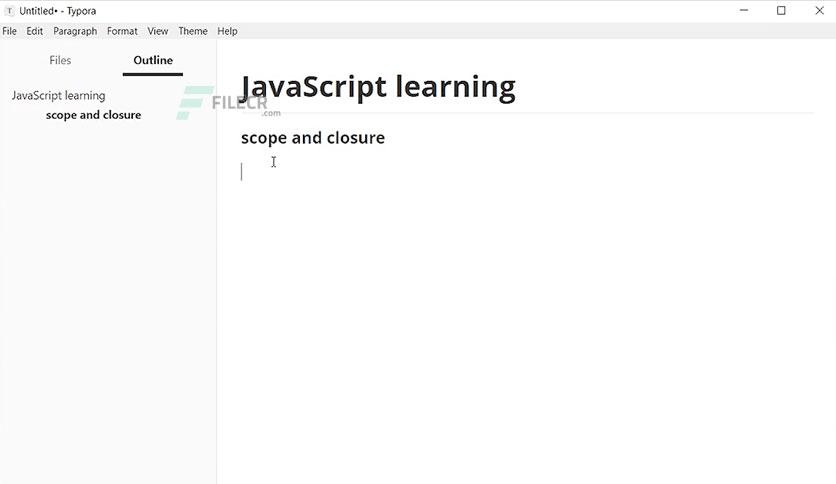Image resolution: width=836 pixels, height=484 pixels.
Task: Open the Edit menu
Action: click(35, 31)
